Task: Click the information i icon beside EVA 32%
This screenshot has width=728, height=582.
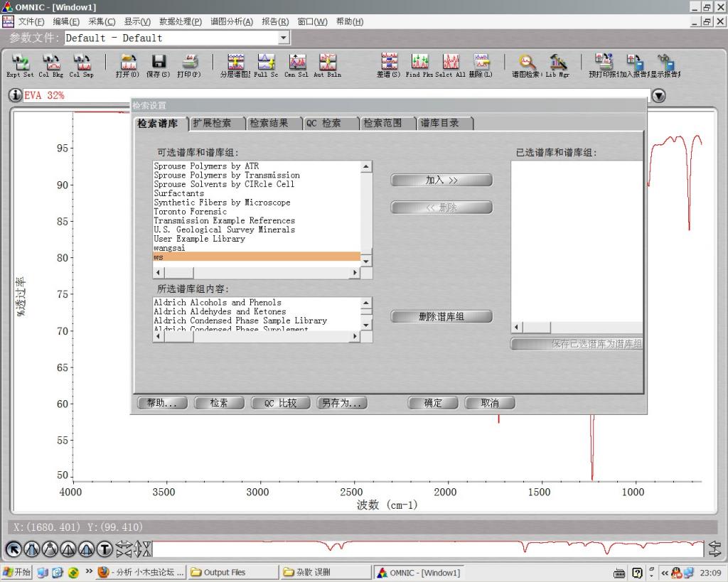Action: (x=16, y=95)
